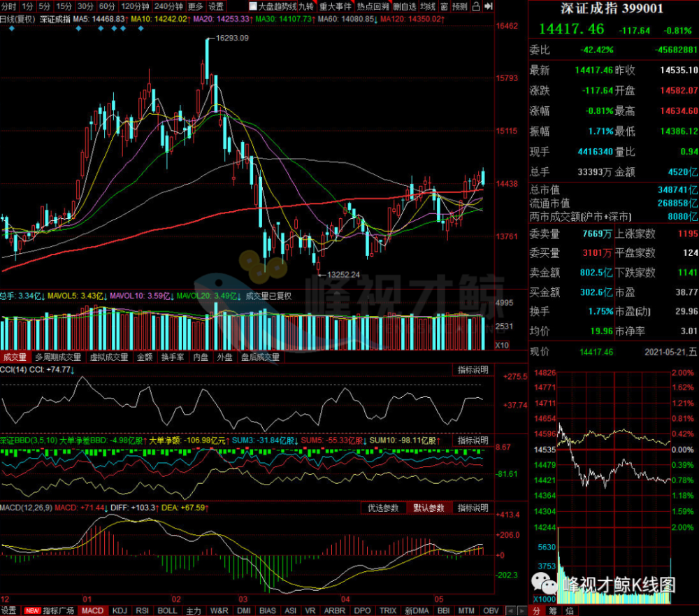
Task: Switch to the 60分 timeframe tab
Action: [x=106, y=6]
